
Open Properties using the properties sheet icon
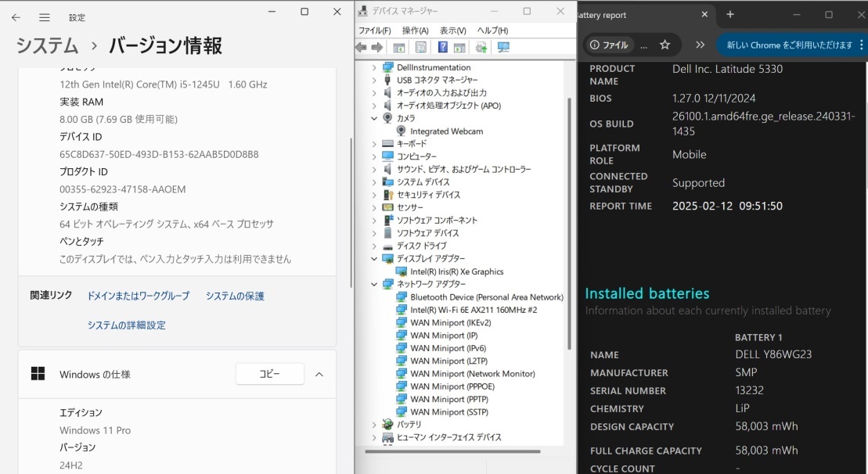click(420, 47)
